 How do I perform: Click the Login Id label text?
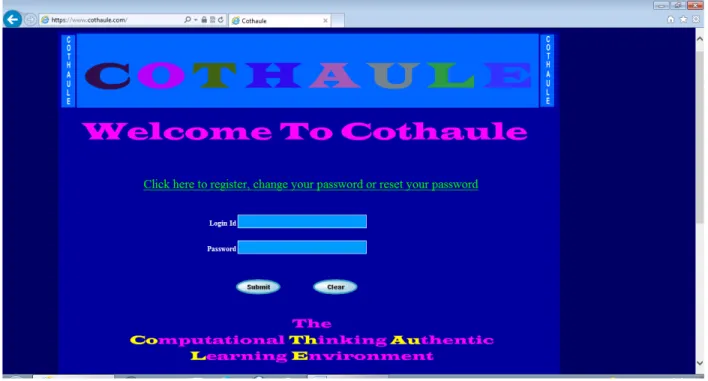(x=222, y=223)
